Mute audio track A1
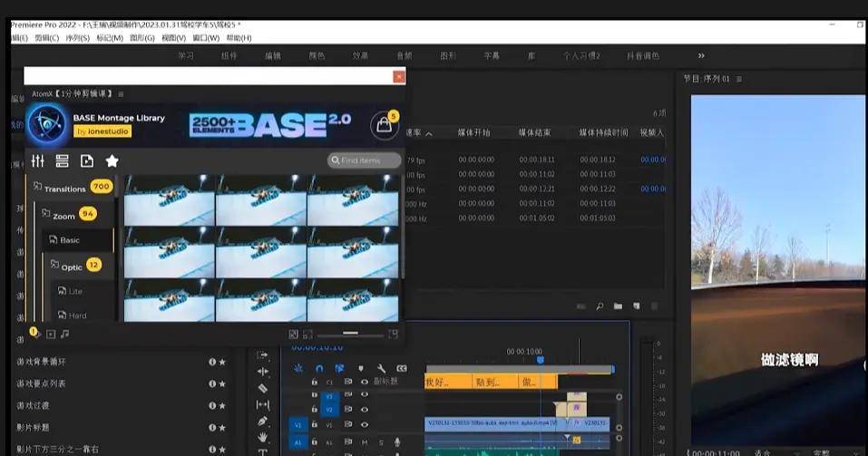This screenshot has width=868, height=456. 365,442
